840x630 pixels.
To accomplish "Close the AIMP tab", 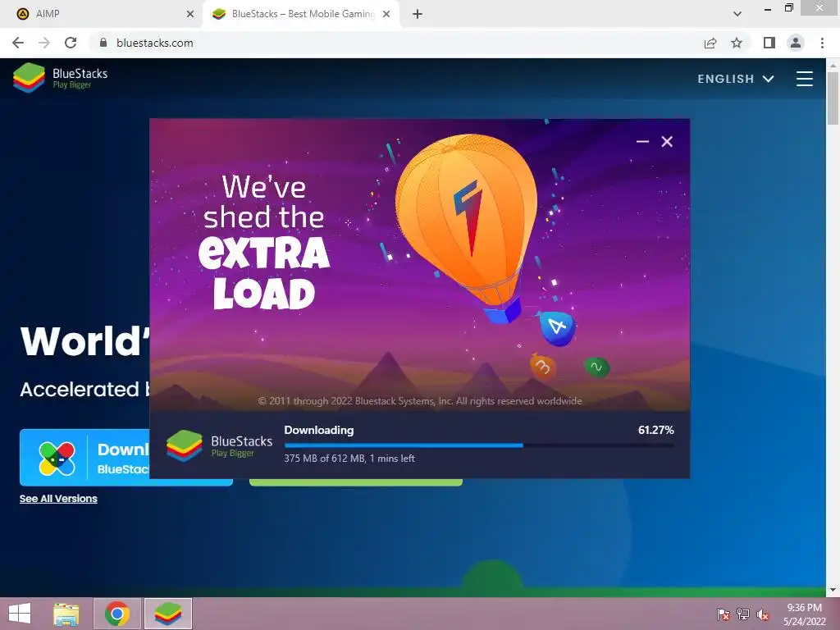I will (x=190, y=14).
